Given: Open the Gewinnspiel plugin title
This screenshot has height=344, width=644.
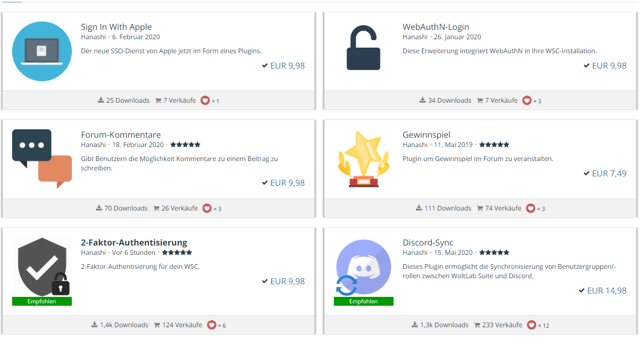Looking at the screenshot, I should [426, 134].
